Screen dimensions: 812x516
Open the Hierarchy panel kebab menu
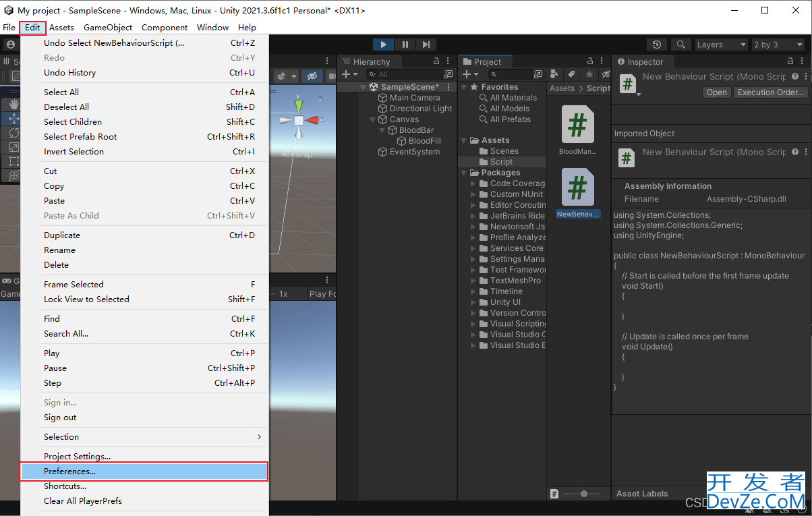448,61
